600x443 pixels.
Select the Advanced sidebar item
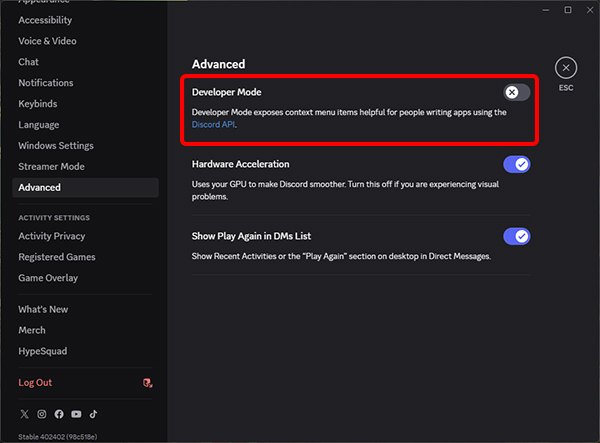coord(85,187)
